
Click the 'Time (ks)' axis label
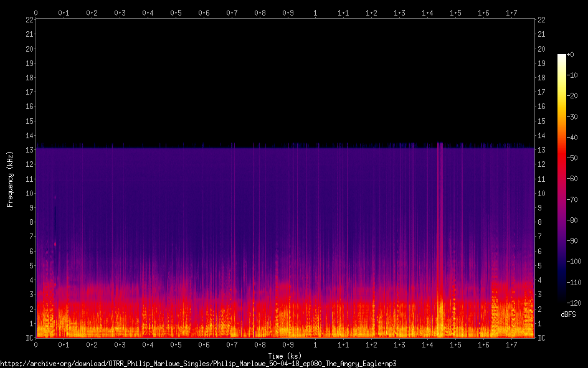(285, 356)
